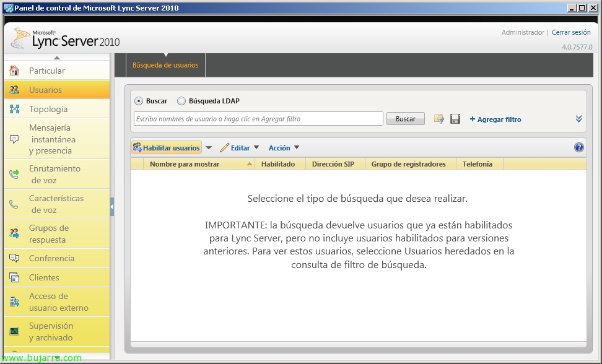Viewport: 602px width, 364px height.
Task: Click the Editar menu button
Action: pos(239,148)
